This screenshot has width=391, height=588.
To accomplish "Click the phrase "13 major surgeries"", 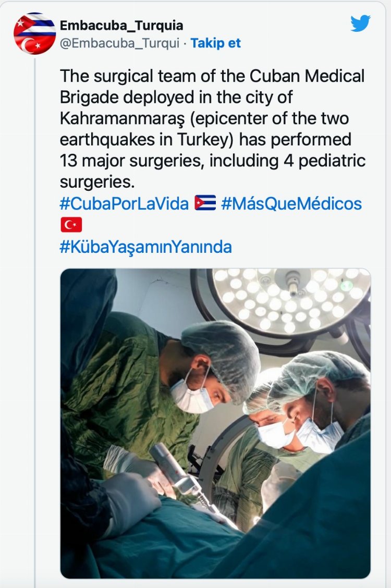I will click(132, 161).
